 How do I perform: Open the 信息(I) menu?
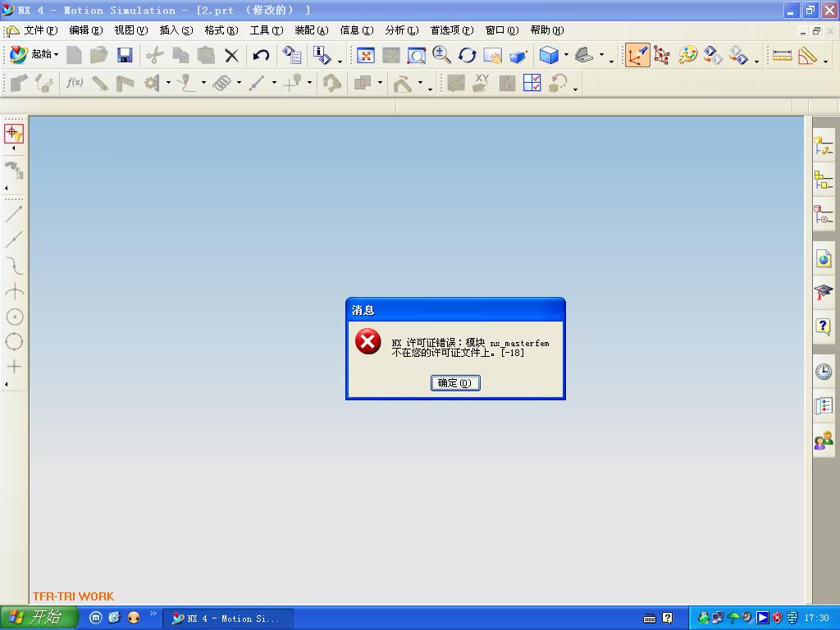[357, 30]
